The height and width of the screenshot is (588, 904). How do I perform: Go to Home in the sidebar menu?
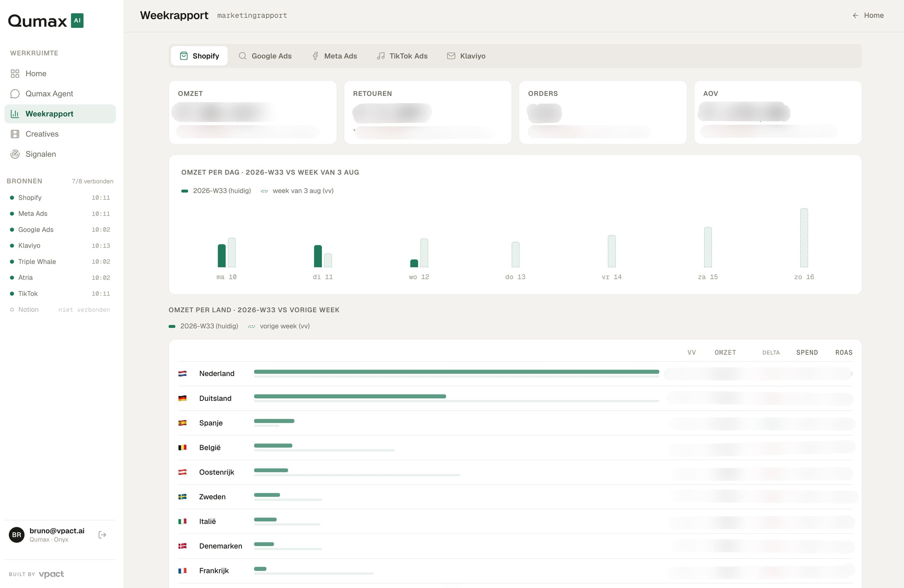[60, 73]
